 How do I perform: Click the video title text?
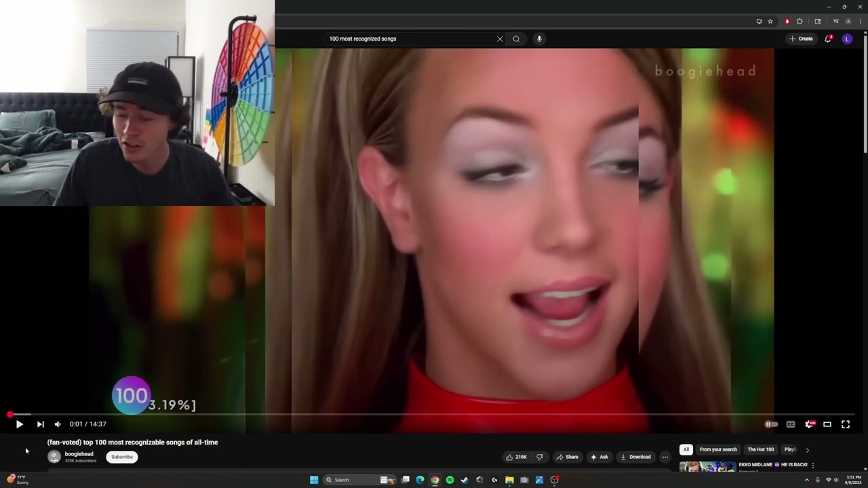pos(132,443)
